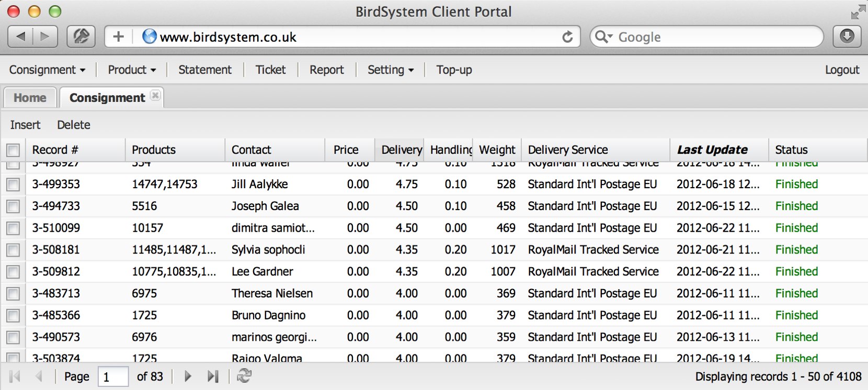868x390 pixels.
Task: Jump to last page in the pager
Action: pyautogui.click(x=213, y=376)
